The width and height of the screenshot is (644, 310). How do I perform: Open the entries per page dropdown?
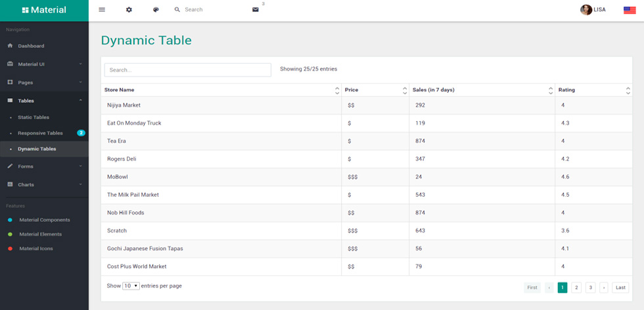(x=131, y=286)
